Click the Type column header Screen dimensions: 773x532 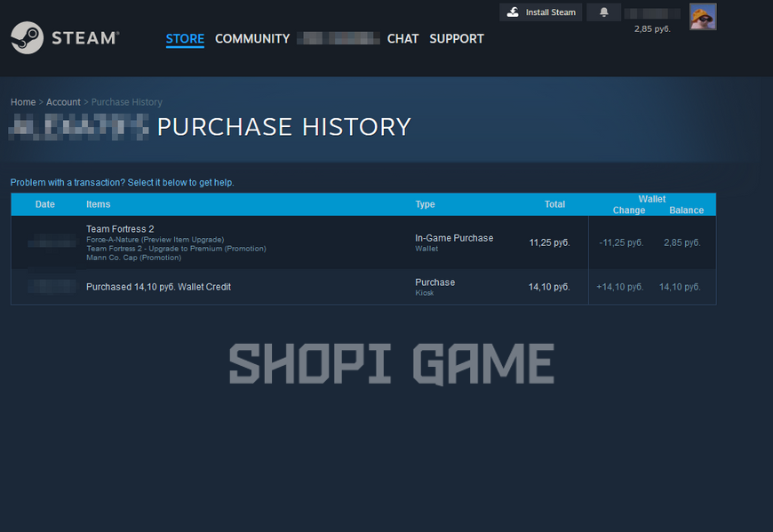pyautogui.click(x=425, y=204)
